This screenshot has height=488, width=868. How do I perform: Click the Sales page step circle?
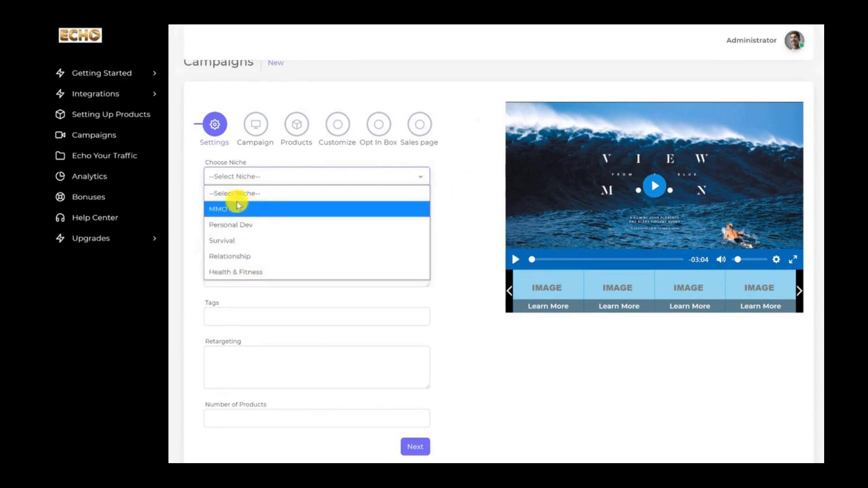click(420, 124)
